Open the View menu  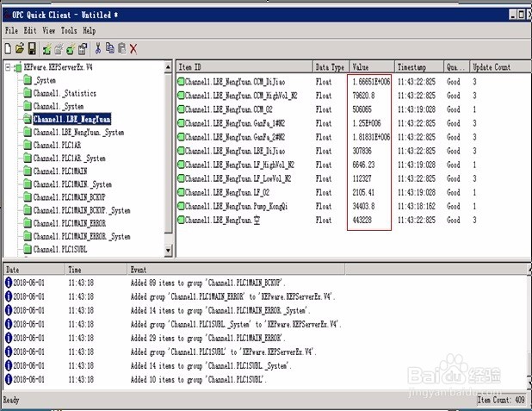(49, 30)
